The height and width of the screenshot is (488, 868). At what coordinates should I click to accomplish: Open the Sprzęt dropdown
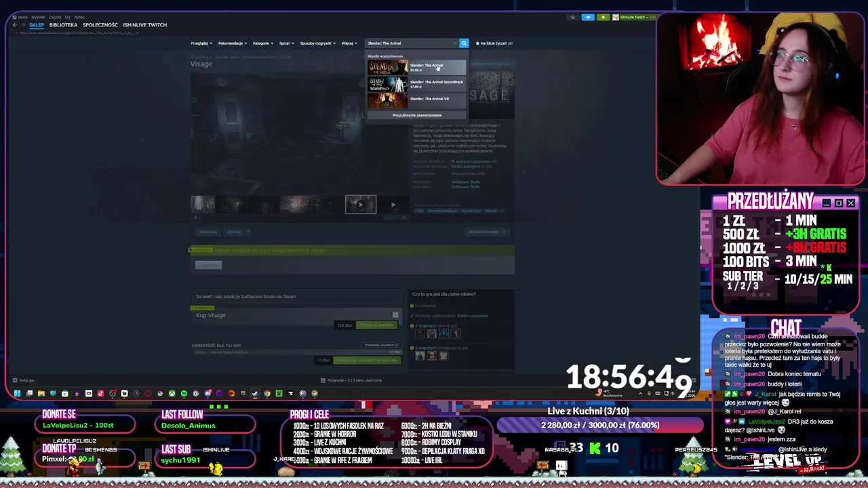coord(287,43)
